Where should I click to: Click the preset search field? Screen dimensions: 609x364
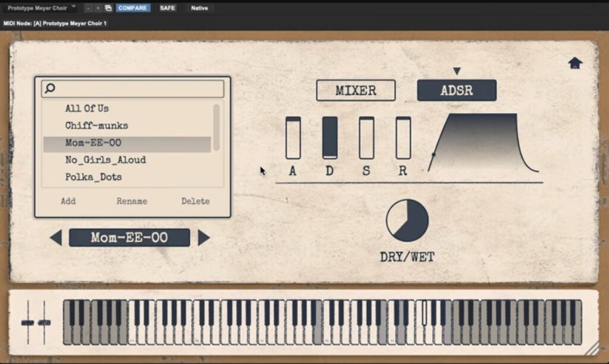coord(133,89)
